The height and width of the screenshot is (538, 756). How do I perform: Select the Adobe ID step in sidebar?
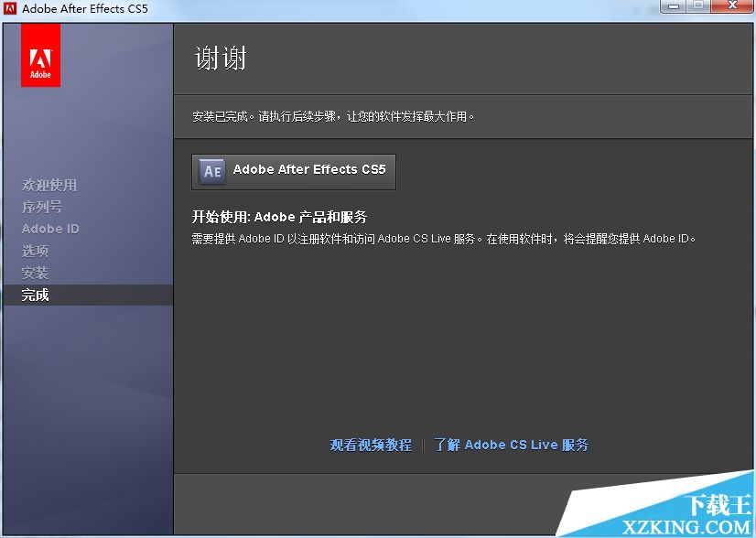(50, 229)
